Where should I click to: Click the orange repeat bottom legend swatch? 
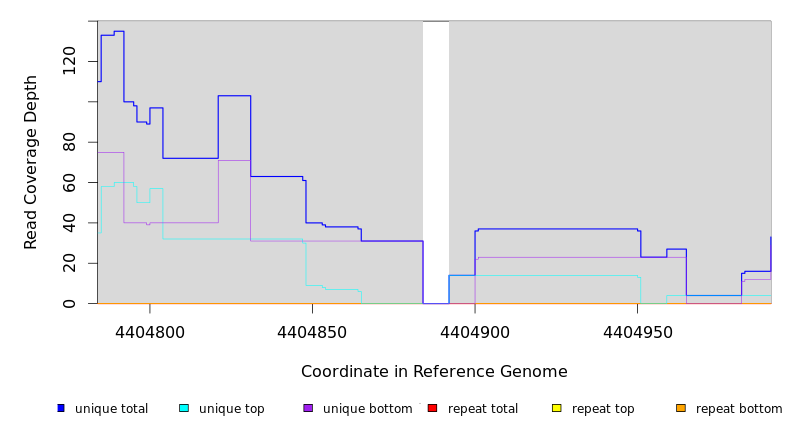click(681, 408)
